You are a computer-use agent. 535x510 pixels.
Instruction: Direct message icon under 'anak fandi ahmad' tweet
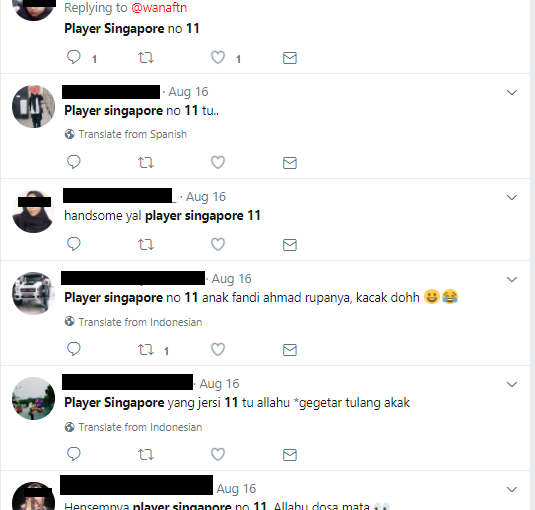pos(290,350)
